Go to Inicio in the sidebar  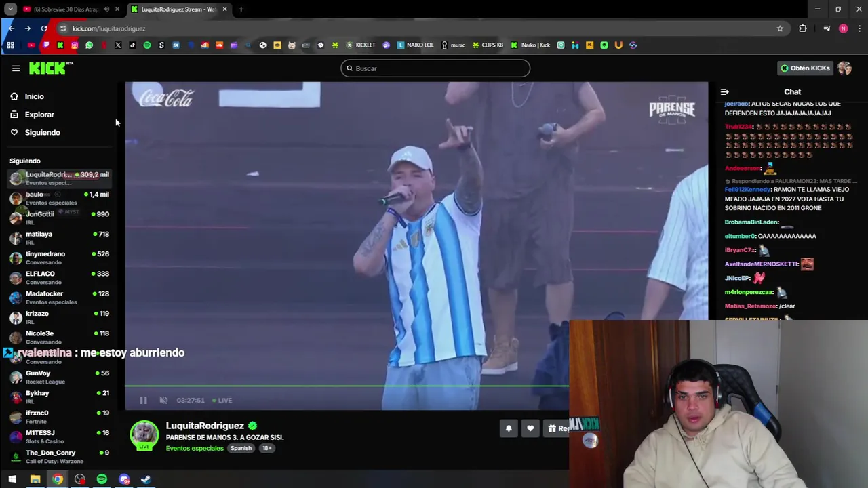click(34, 96)
